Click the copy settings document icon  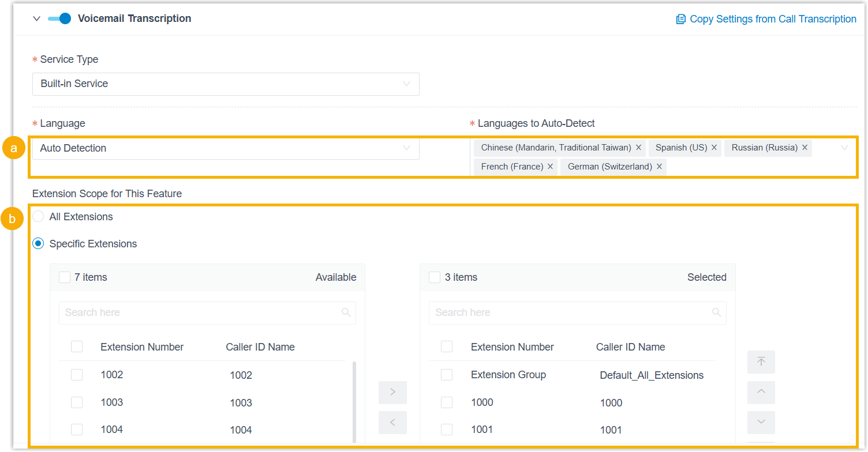click(681, 19)
